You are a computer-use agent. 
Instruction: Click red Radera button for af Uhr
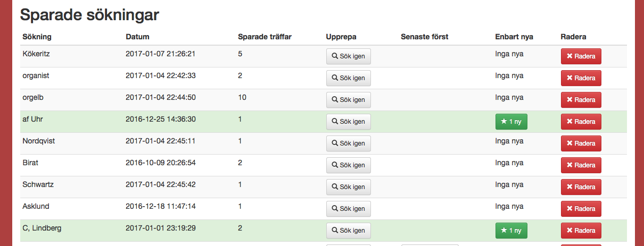[x=581, y=122]
